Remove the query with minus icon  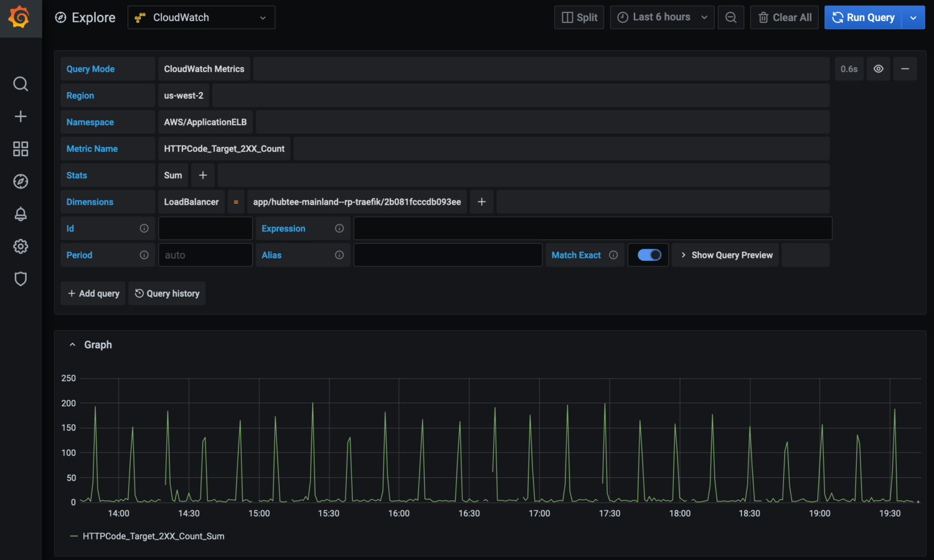point(905,69)
